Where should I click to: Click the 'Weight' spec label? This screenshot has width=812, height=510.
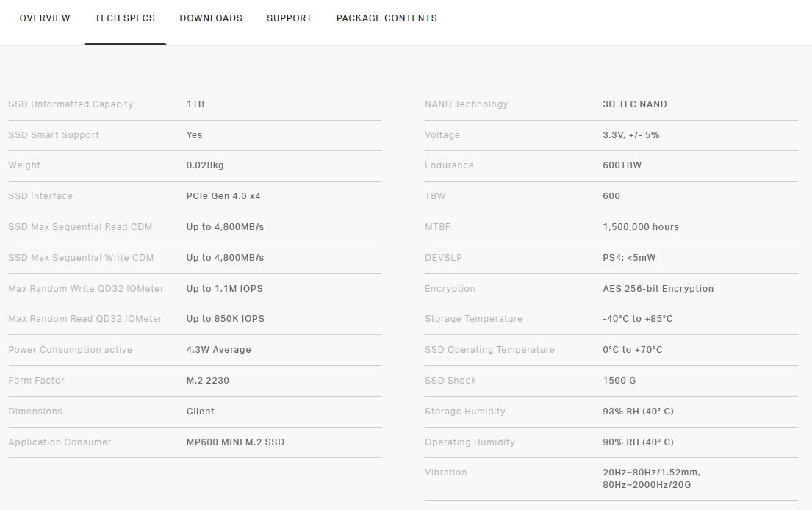point(24,165)
